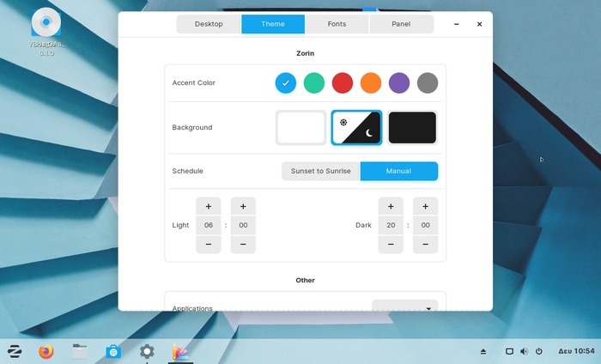Pick the red accent color

pos(343,82)
